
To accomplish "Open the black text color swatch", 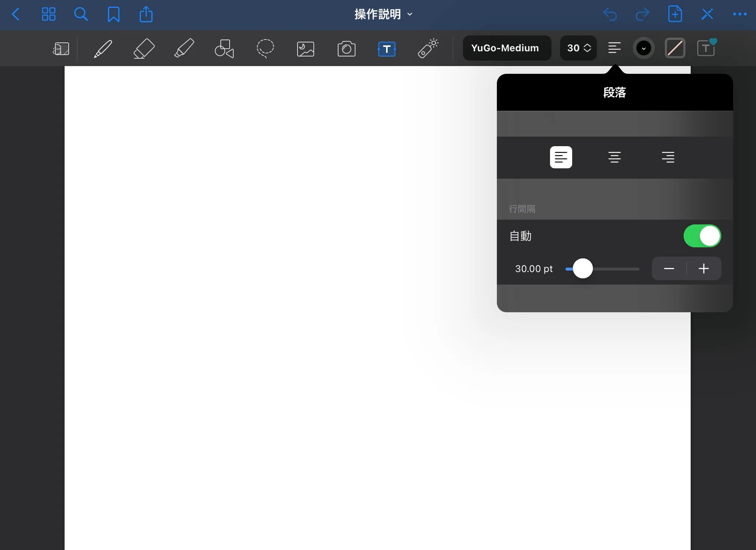I will [x=643, y=48].
